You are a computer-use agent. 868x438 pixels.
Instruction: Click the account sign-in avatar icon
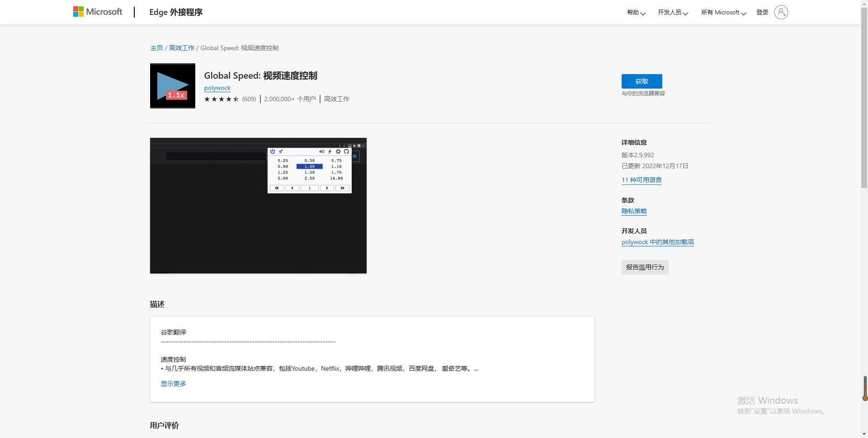(781, 12)
